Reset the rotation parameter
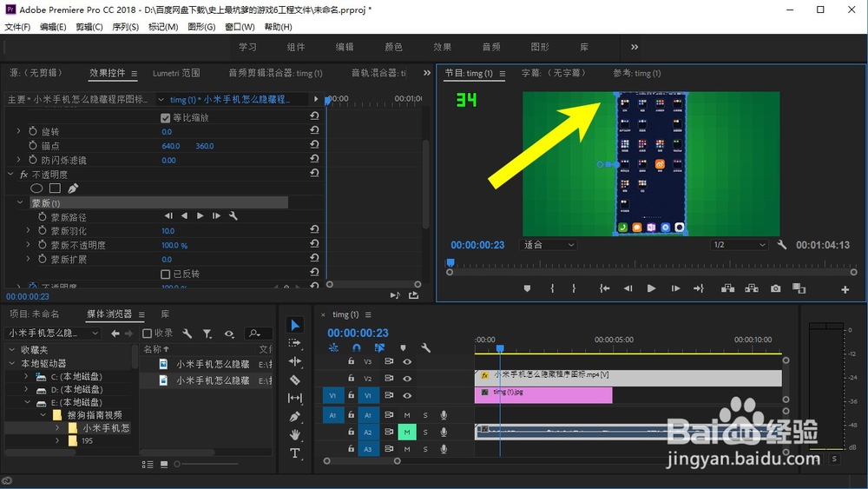 [x=314, y=130]
